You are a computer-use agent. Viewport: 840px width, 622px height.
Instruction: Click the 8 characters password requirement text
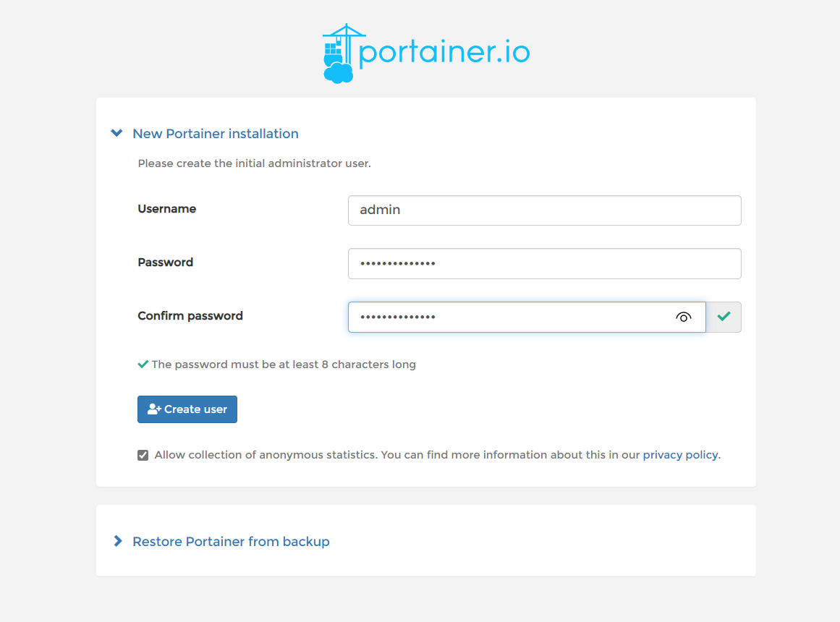pyautogui.click(x=284, y=365)
